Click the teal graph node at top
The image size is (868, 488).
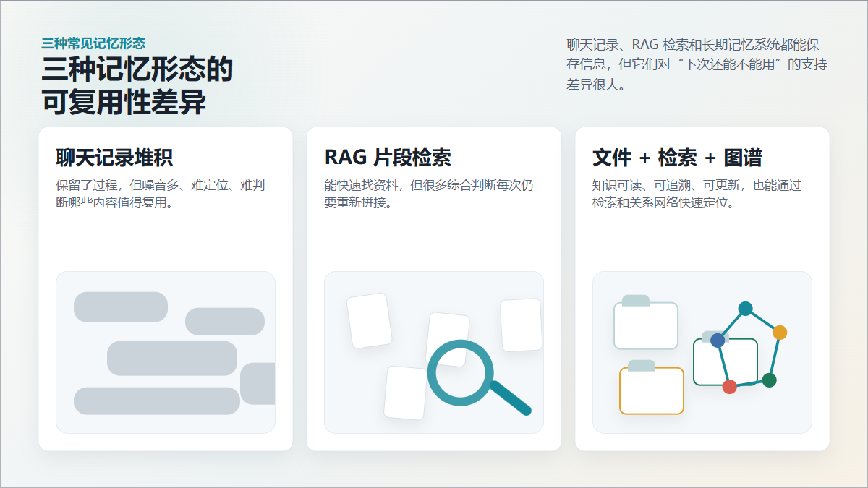pyautogui.click(x=745, y=309)
